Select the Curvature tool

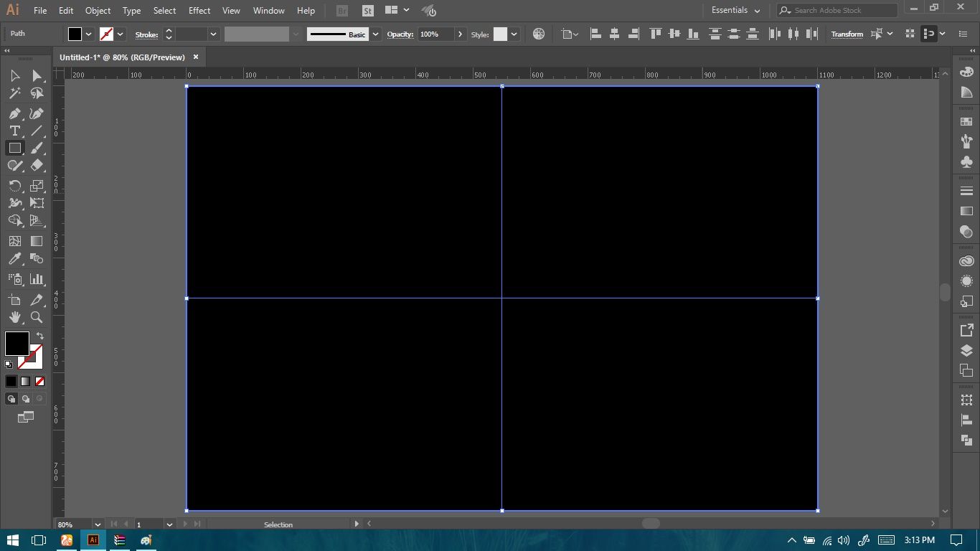click(37, 113)
